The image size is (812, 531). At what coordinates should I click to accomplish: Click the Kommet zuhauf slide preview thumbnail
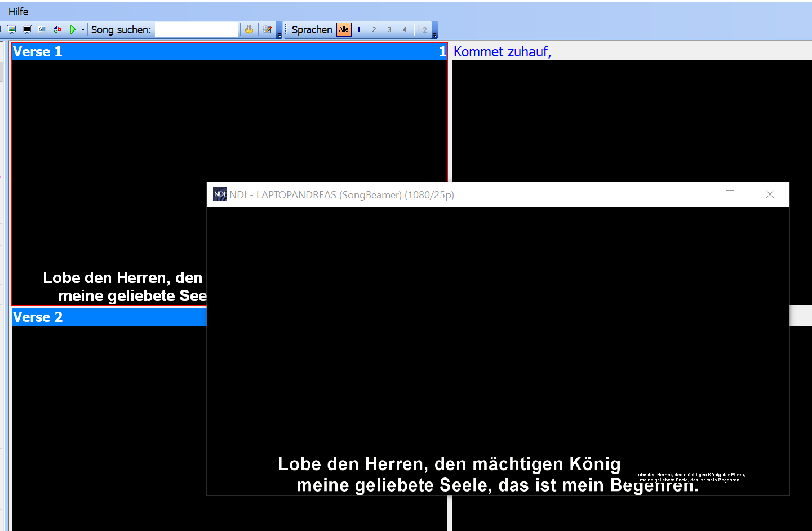632,121
